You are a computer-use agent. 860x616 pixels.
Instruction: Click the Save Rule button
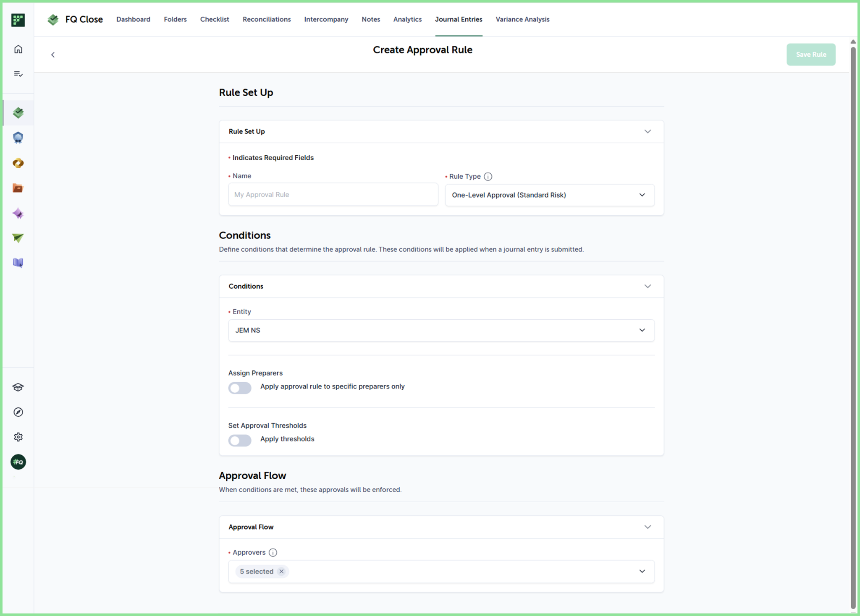click(x=811, y=55)
